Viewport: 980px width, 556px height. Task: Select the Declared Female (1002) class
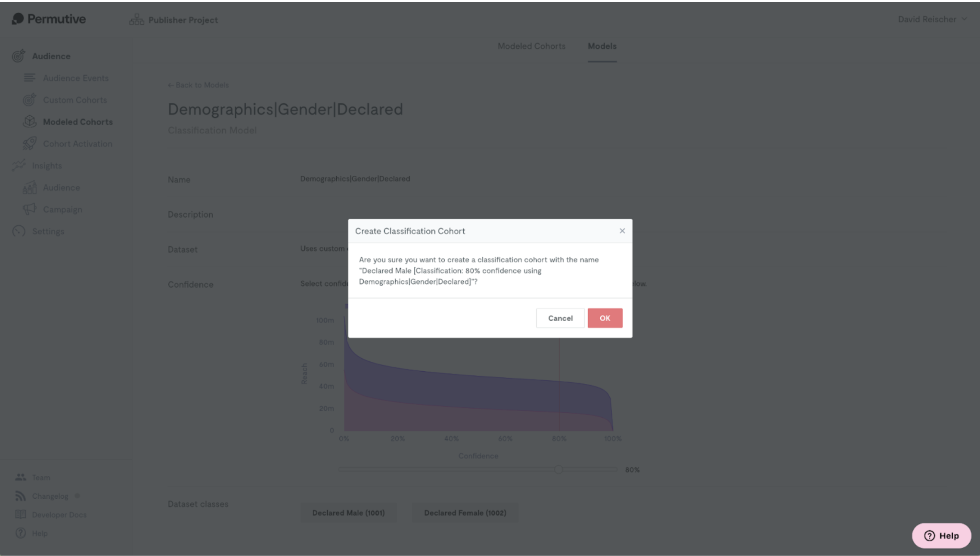(x=465, y=513)
